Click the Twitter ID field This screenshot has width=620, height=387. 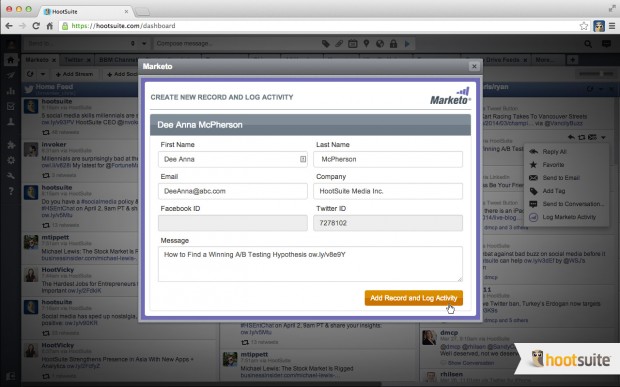pyautogui.click(x=388, y=223)
